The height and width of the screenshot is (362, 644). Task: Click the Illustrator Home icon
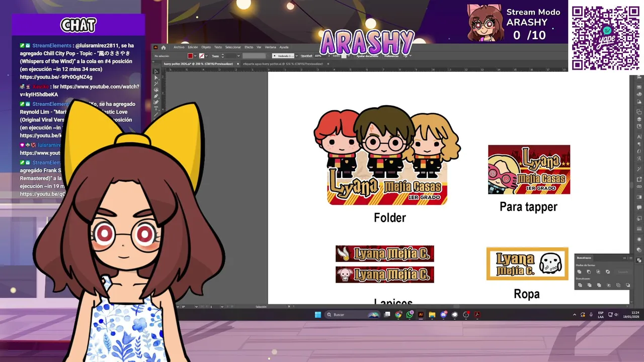164,47
